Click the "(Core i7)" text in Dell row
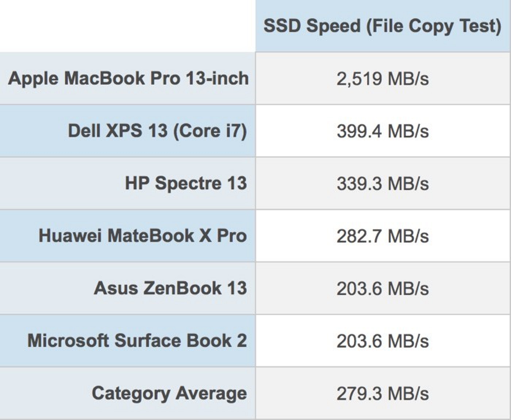Screen dimensions: 511x420 point(210,131)
